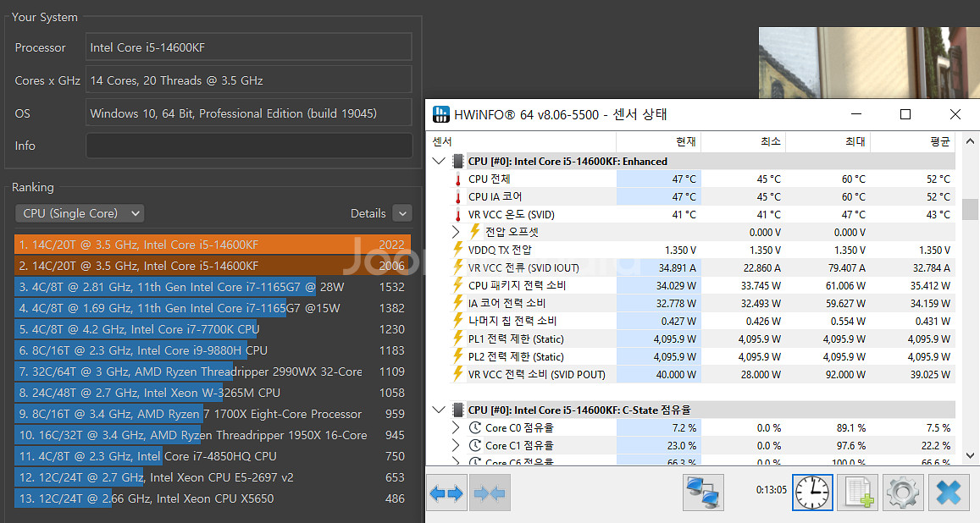This screenshot has width=980, height=523.
Task: Click the HWiNFO title bar app icon
Action: 441,114
